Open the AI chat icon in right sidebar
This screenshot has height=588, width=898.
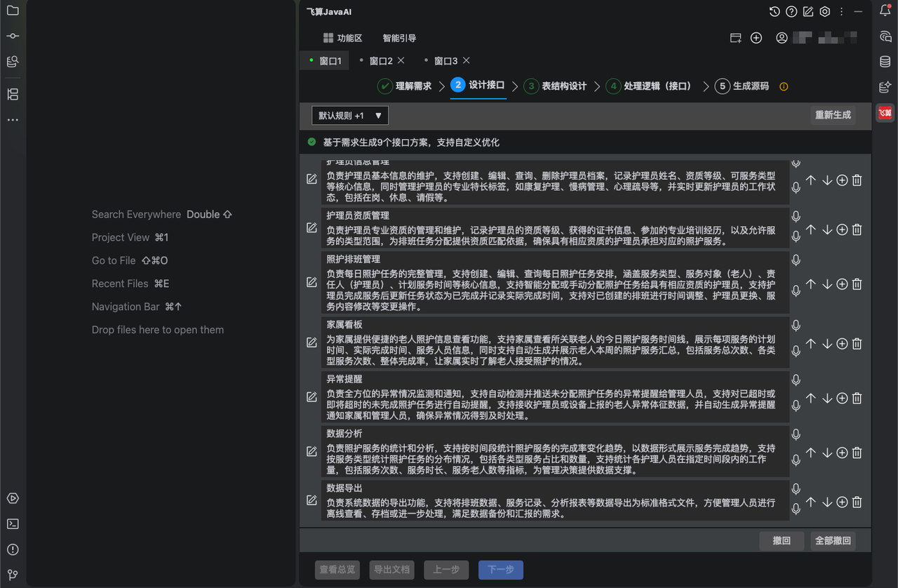885,36
